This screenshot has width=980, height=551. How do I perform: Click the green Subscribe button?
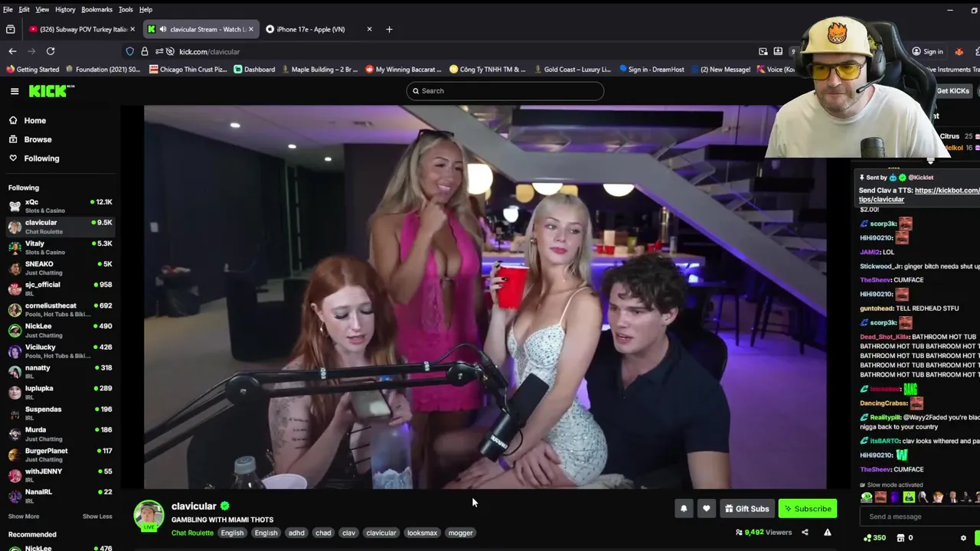click(x=808, y=509)
